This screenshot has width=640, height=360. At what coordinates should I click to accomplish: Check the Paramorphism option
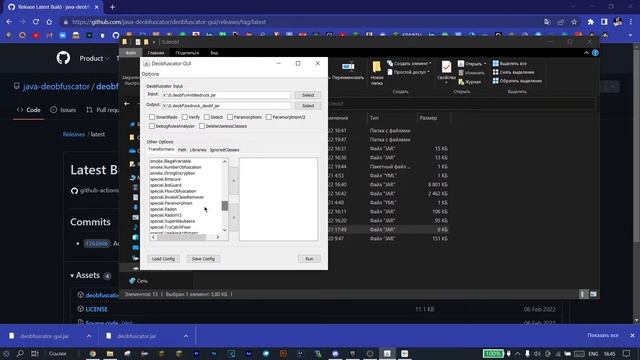pos(230,117)
